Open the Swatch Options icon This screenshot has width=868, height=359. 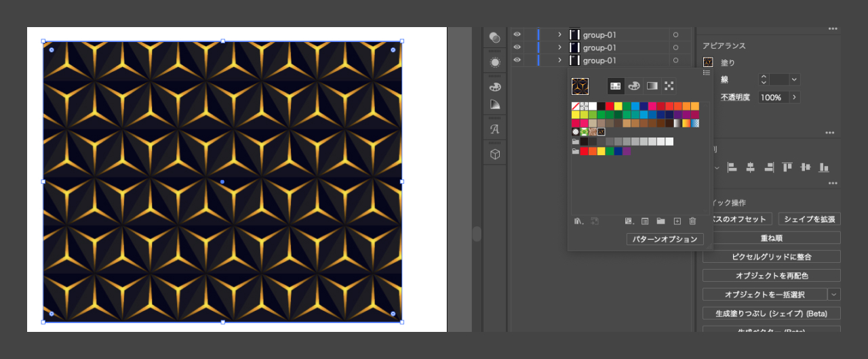[x=645, y=221]
